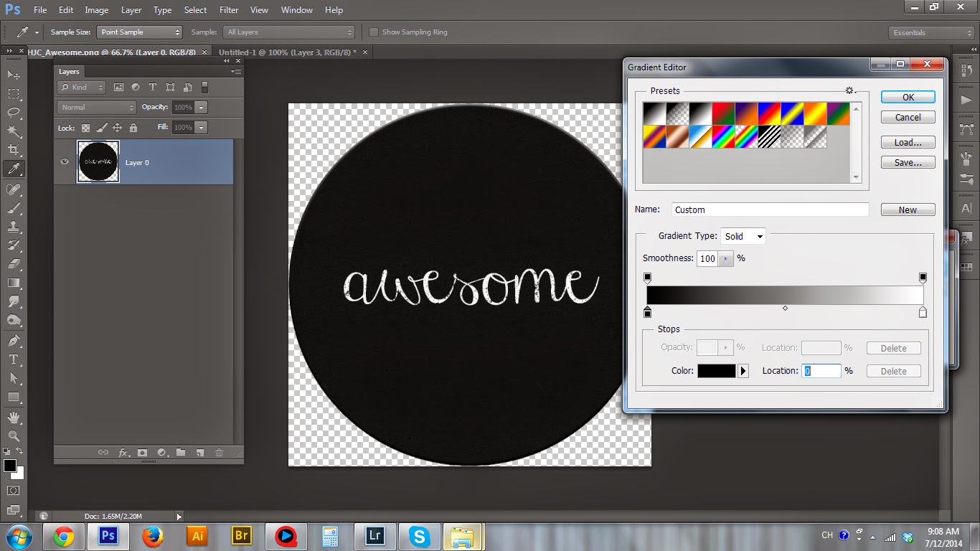
Task: Hide Layer 0 using the eye icon
Action: (65, 162)
